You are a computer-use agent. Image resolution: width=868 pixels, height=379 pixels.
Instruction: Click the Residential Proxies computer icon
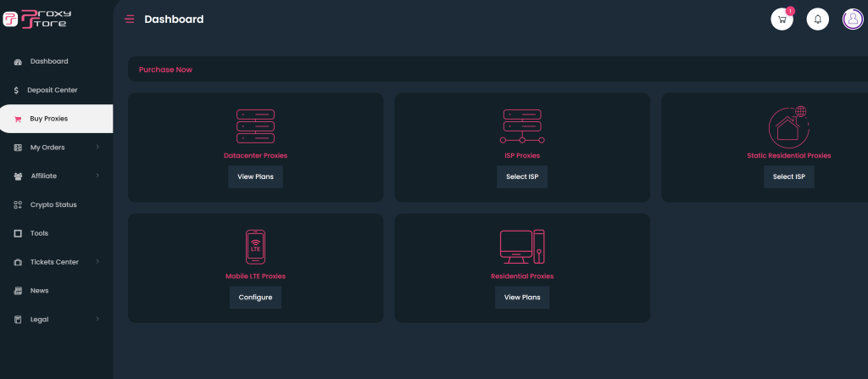pyautogui.click(x=522, y=248)
